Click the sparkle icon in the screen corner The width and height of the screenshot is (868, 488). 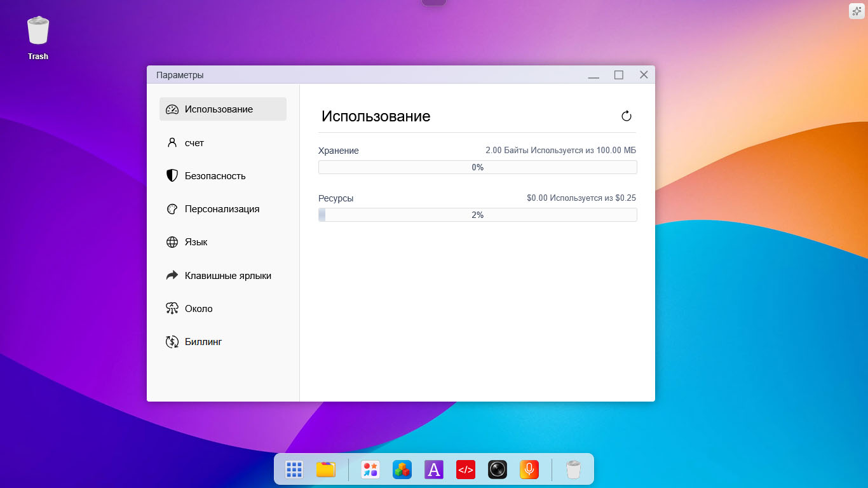coord(857,11)
